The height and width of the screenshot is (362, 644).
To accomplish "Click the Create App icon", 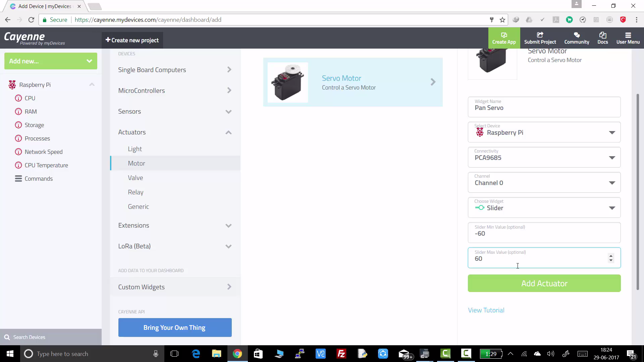I will coord(504,35).
